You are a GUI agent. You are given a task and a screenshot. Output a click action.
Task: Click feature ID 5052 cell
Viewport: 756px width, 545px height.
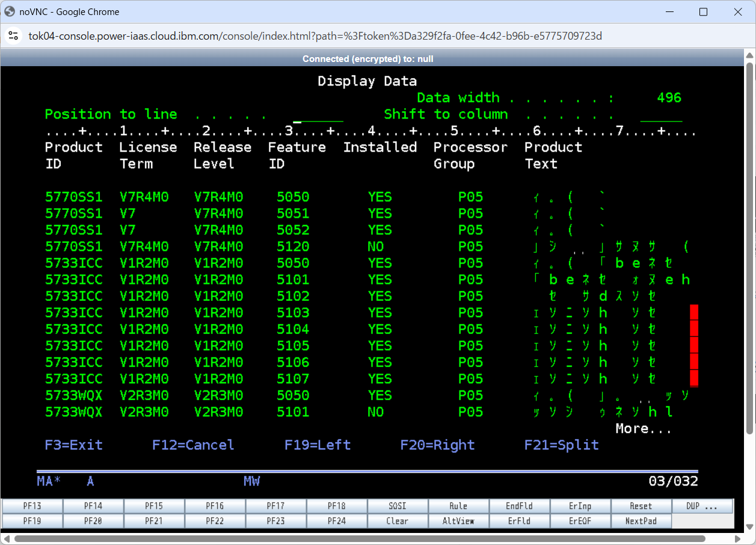(x=293, y=230)
